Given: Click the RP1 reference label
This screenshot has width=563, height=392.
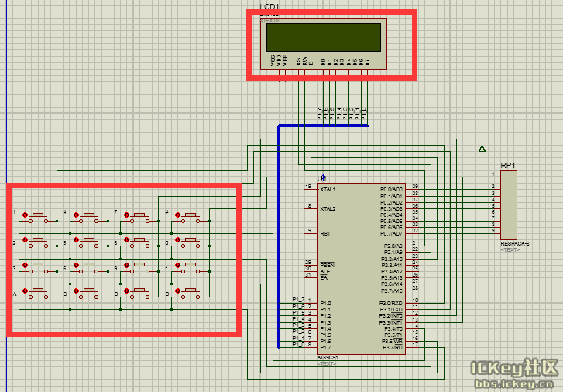Looking at the screenshot, I should [x=508, y=165].
